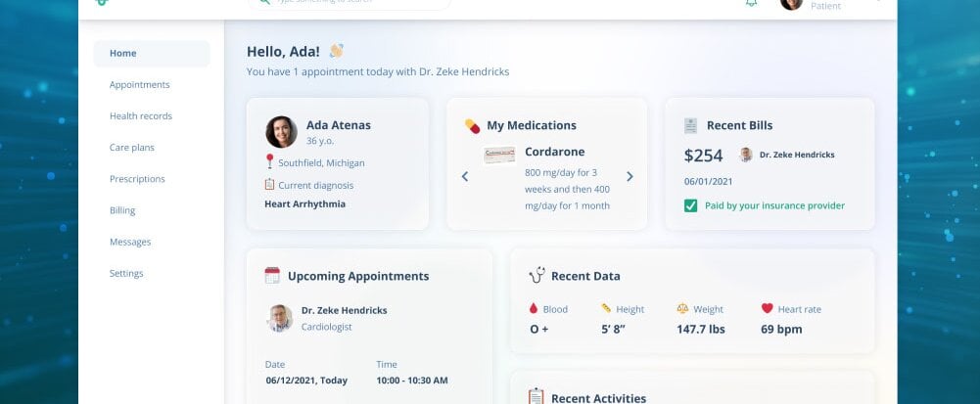Click the Recent Bills document icon
980x404 pixels.
tap(691, 125)
